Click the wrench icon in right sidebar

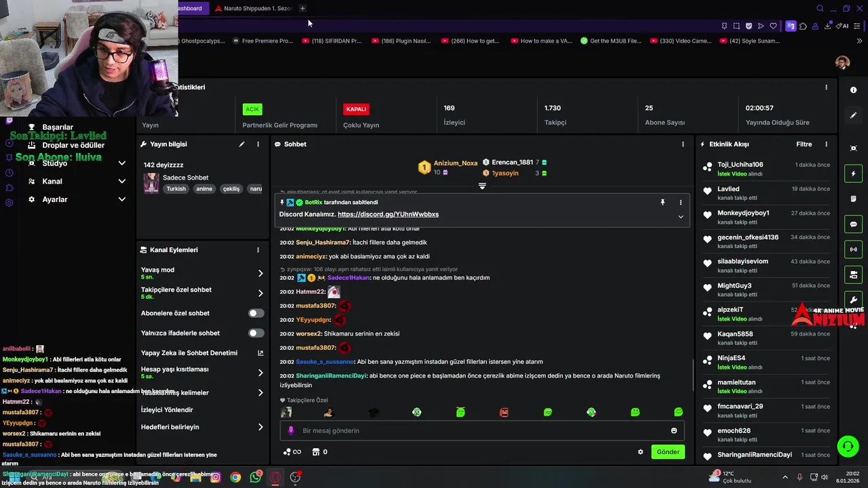tap(853, 300)
